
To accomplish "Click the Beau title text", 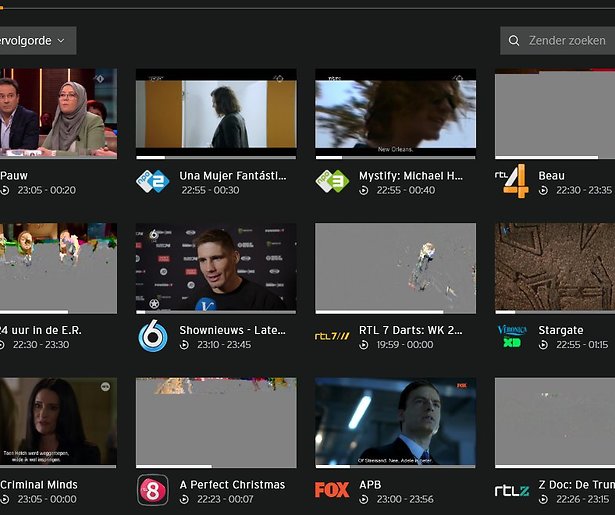I will [x=551, y=176].
